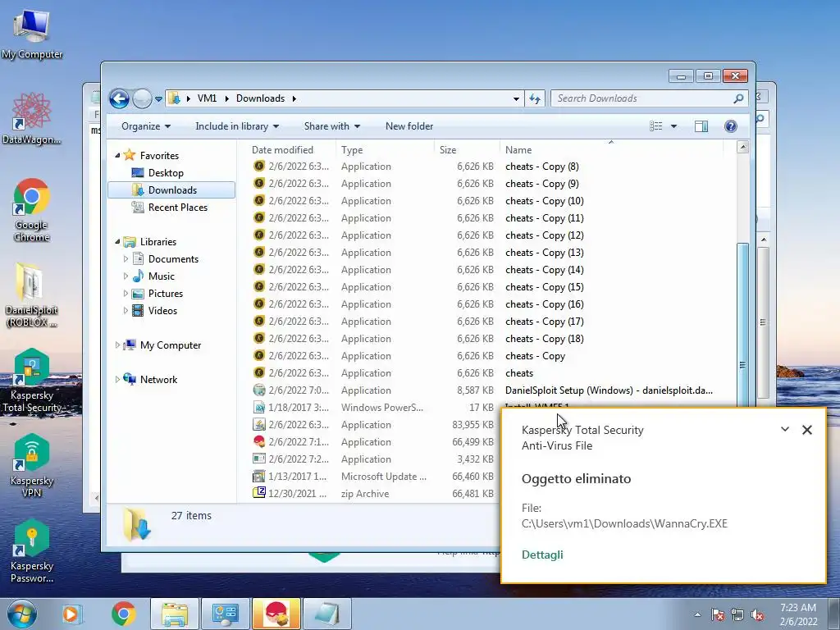Open Kaspersky Total Security desktop shortcut

click(32, 381)
